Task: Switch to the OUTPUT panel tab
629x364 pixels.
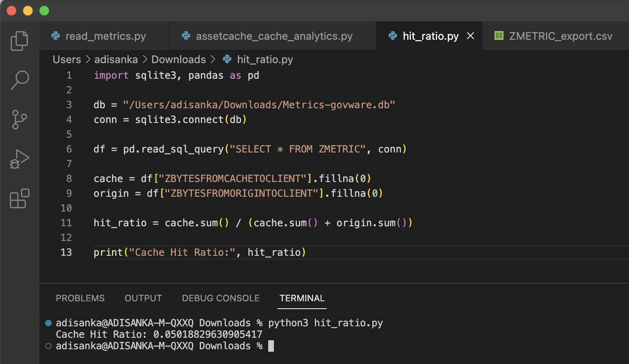Action: 143,298
